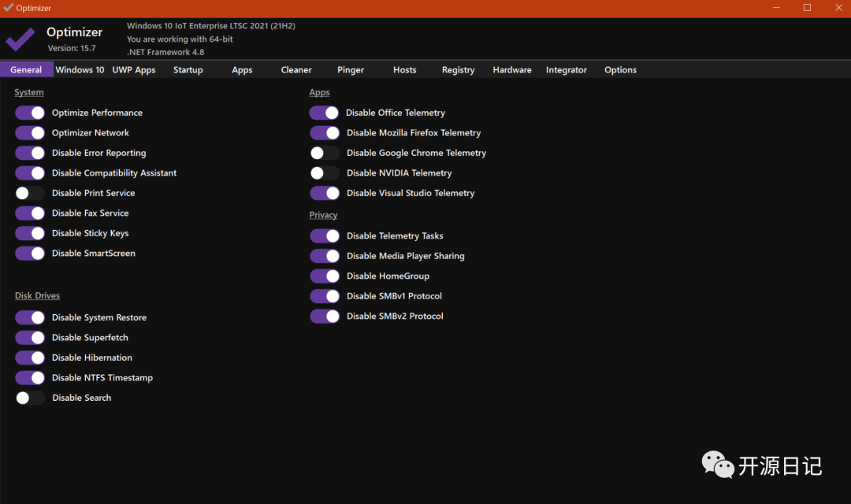Enable the Disable Print Service switch

(x=30, y=193)
